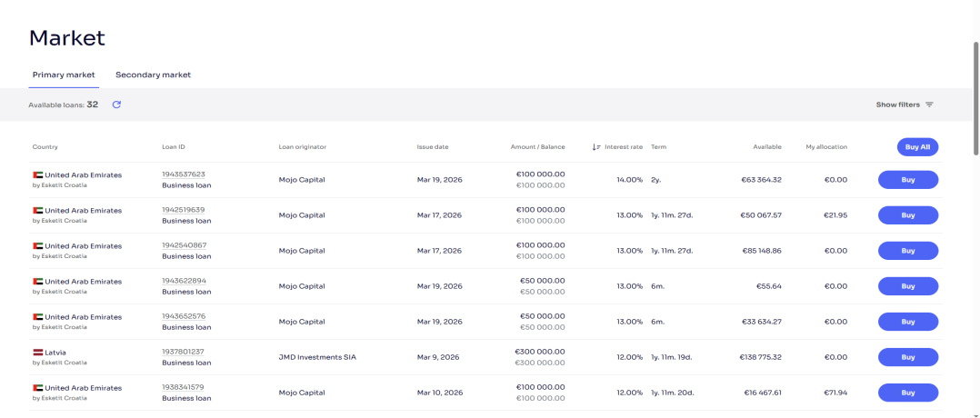Buy the Latvia loan 1937801237
This screenshot has width=980, height=418.
coord(908,357)
